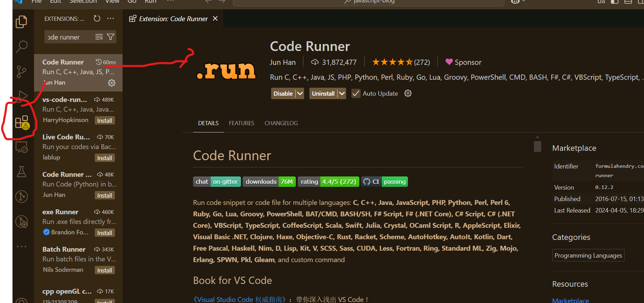Viewport: 644px width, 303px height.
Task: Open the extension settings gear beside Auto Update
Action: coord(408,93)
